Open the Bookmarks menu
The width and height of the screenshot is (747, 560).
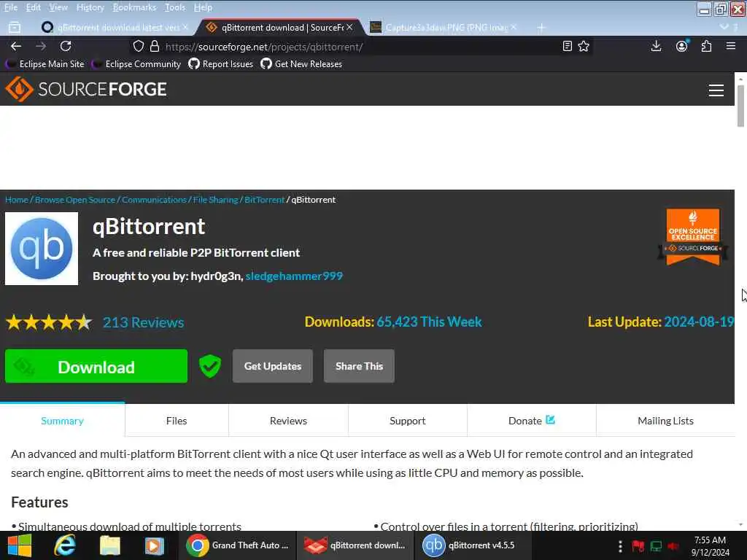click(134, 7)
